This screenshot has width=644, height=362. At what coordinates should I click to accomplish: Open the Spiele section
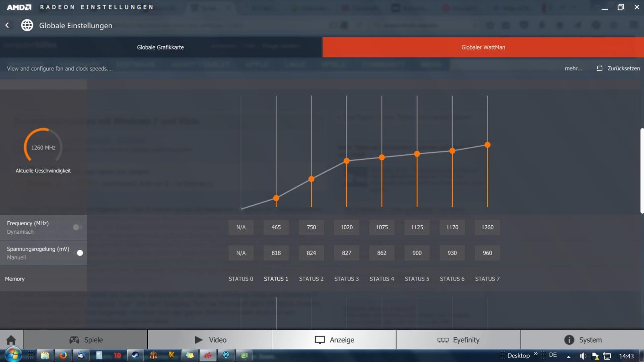pyautogui.click(x=85, y=340)
